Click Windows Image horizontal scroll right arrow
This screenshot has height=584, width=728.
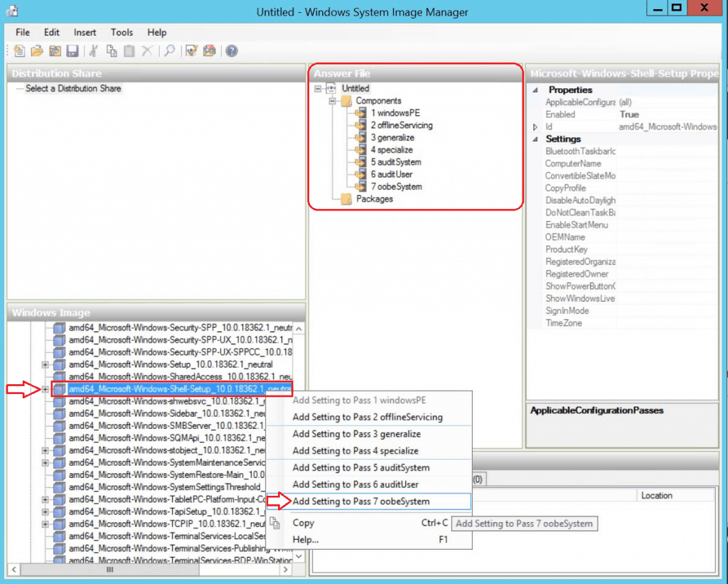coord(286,569)
